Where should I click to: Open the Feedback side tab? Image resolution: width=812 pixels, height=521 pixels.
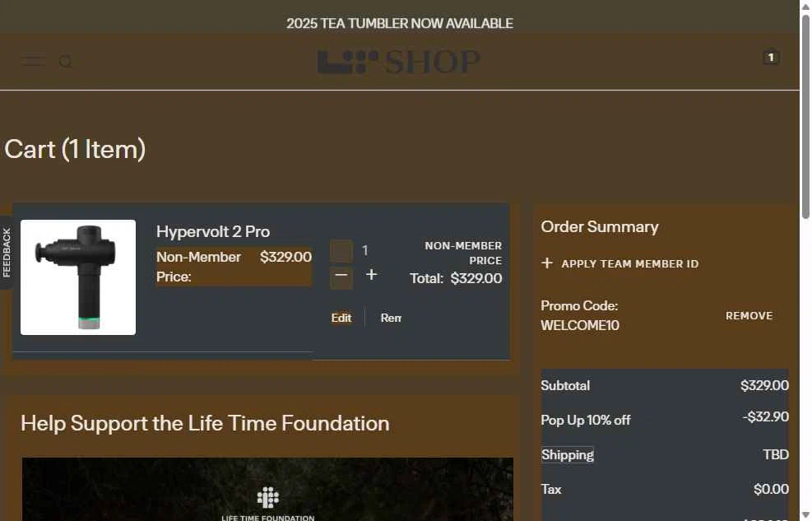(7, 253)
